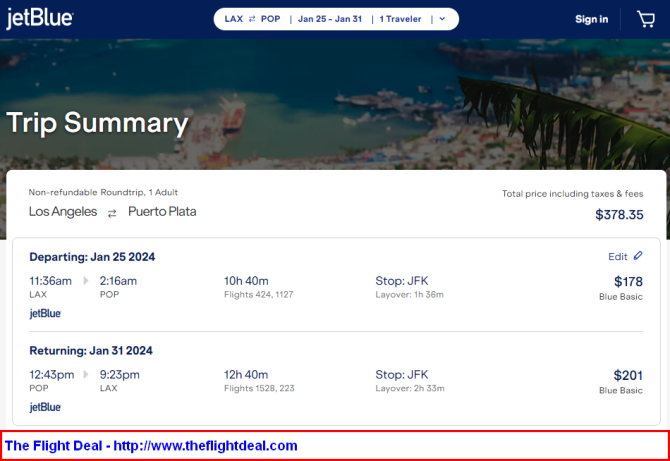
Task: Click the round-trip arrows between LAX and POP
Action: point(252,19)
